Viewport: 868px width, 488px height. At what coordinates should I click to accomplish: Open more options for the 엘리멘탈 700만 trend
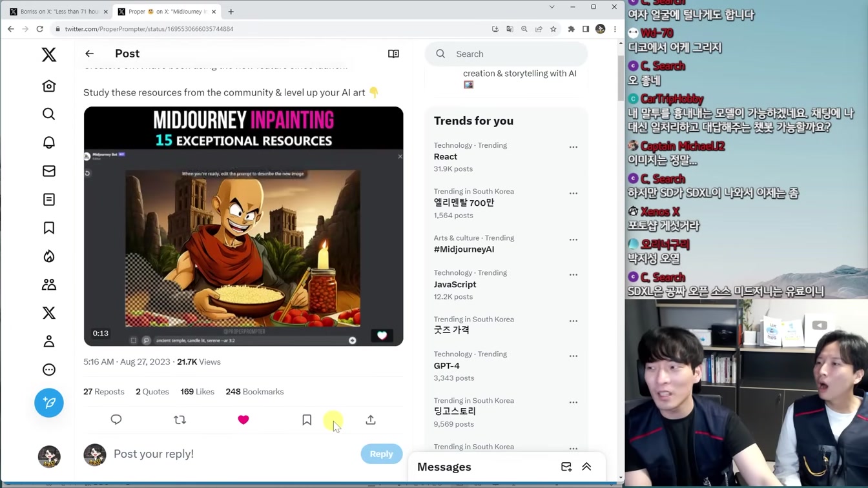tap(573, 194)
